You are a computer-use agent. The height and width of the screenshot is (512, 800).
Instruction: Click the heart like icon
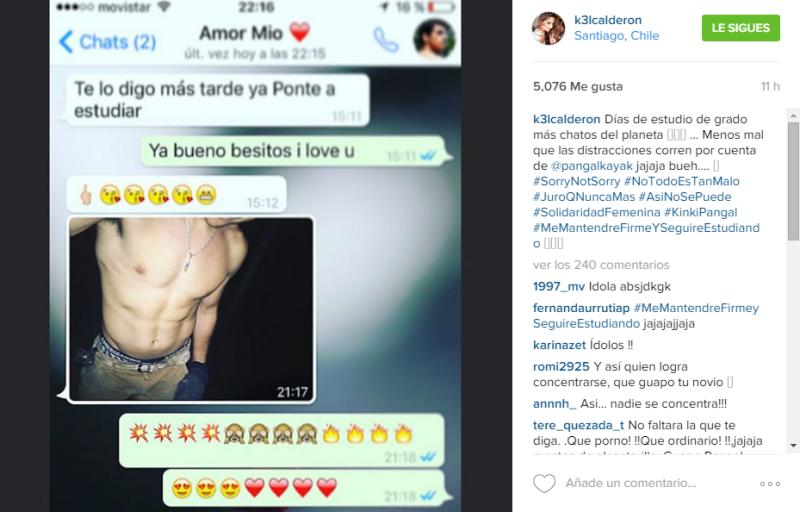pyautogui.click(x=544, y=483)
